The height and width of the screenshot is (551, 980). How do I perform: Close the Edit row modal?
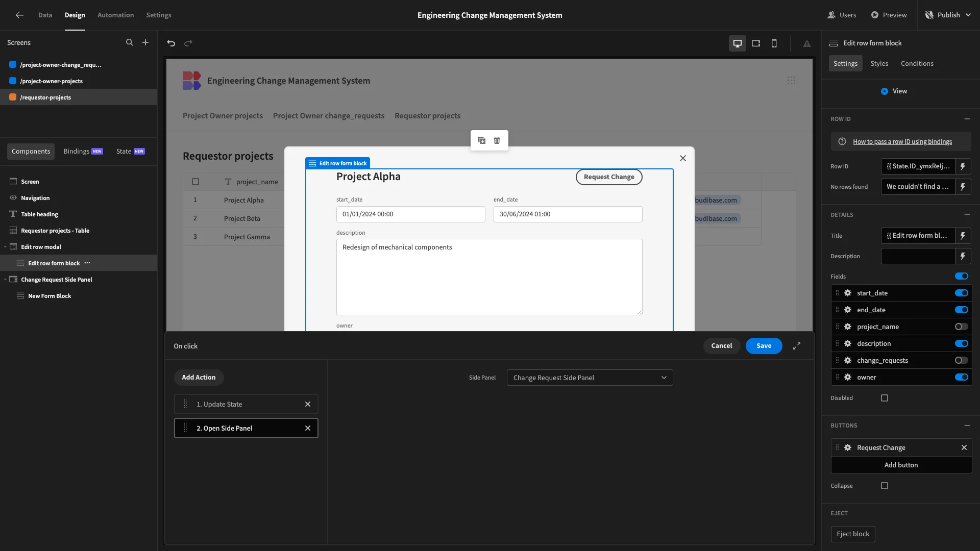tap(683, 158)
